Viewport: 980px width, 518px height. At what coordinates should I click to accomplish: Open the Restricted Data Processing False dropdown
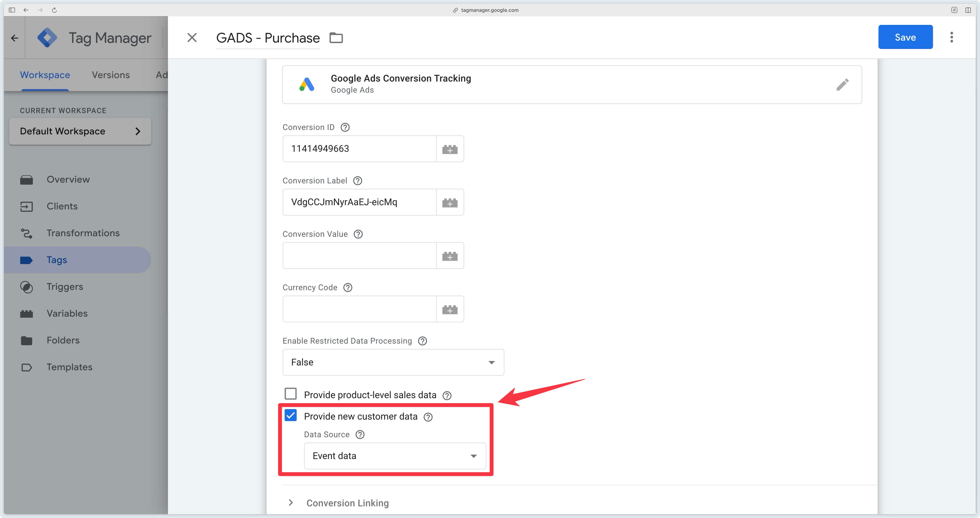(x=393, y=362)
